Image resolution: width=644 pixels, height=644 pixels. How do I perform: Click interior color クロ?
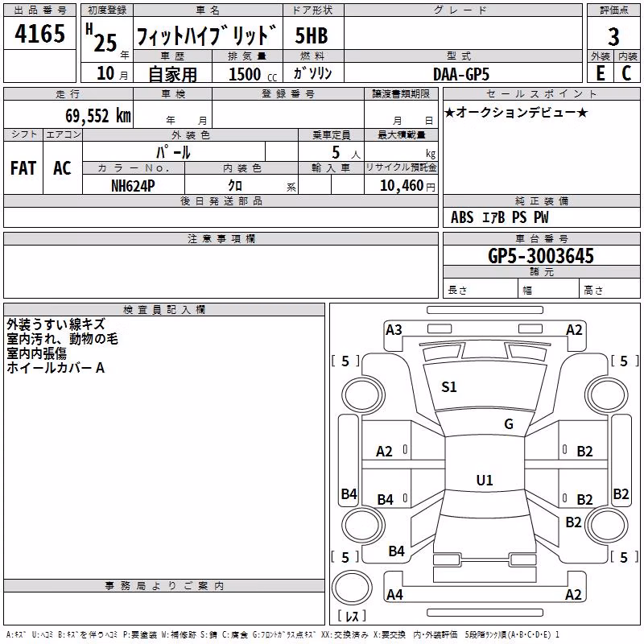[x=235, y=186]
